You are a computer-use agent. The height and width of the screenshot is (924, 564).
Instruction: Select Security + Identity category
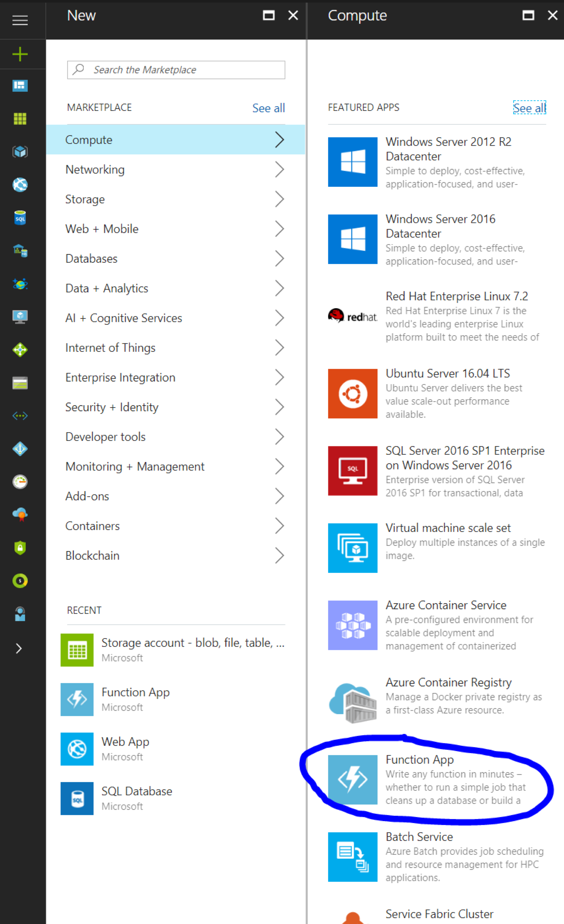(176, 407)
